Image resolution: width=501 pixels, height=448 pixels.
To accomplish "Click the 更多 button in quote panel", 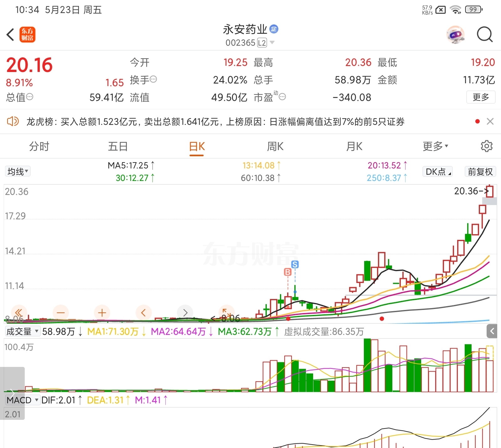I will [481, 97].
